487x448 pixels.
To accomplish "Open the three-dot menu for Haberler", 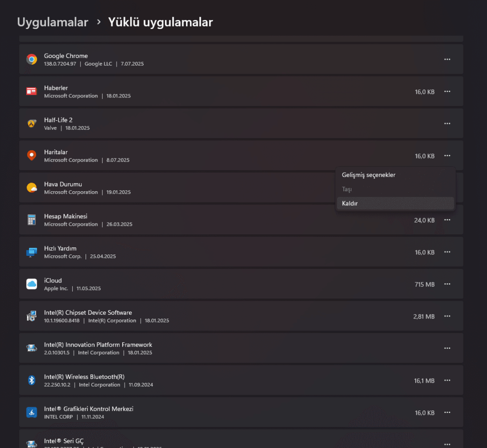I will click(447, 91).
